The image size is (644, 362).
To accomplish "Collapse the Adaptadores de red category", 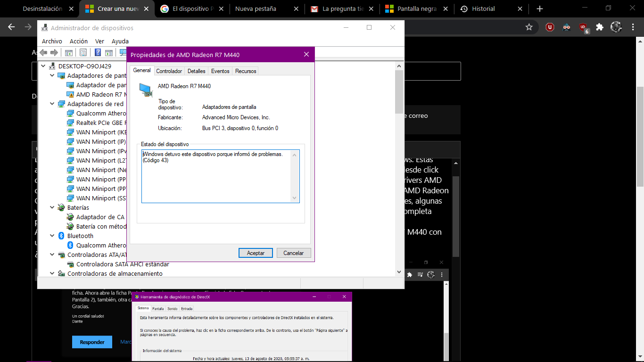I will tap(52, 104).
